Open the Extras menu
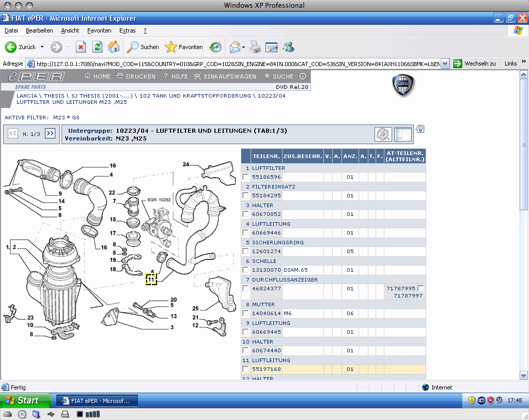Screen dimensions: 529x420 (128, 30)
